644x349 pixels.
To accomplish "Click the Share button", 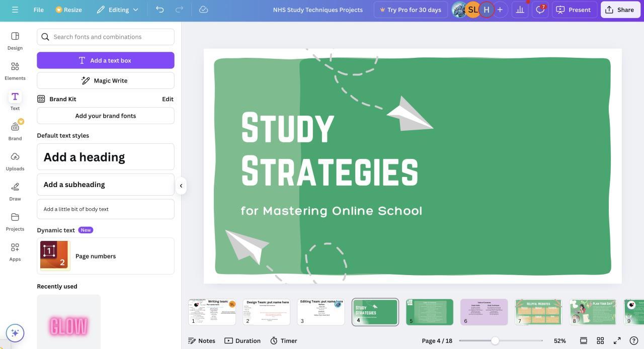I will [x=620, y=10].
